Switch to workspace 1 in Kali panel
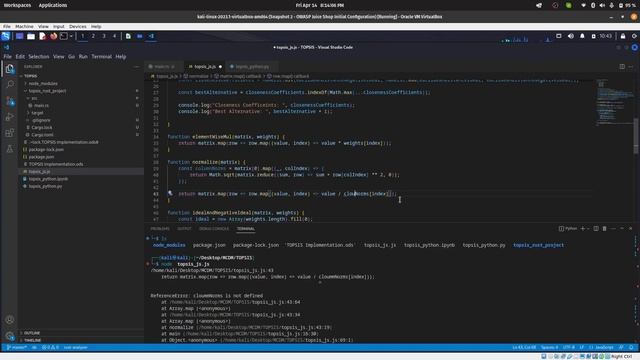Image resolution: width=640 pixels, height=360 pixels. (82, 36)
